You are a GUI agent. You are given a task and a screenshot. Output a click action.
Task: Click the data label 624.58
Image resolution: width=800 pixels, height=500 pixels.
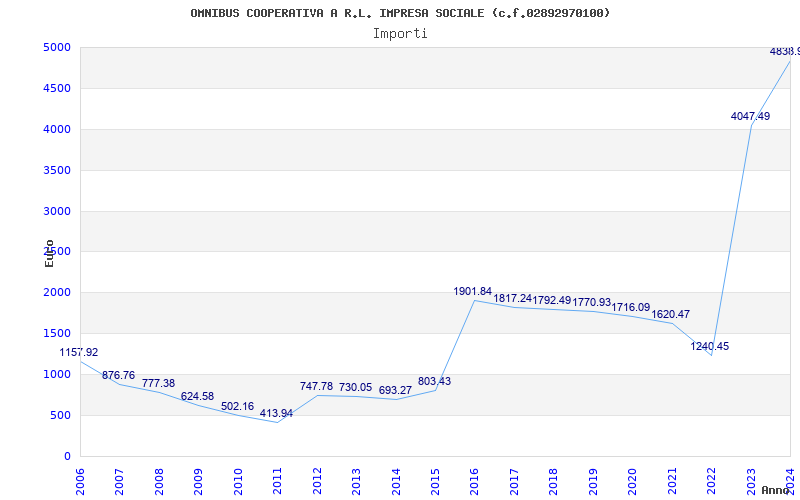tap(197, 396)
